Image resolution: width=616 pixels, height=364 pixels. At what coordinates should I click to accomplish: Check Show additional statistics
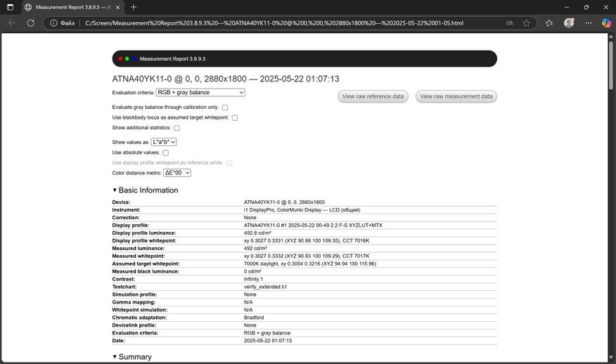[x=177, y=128]
